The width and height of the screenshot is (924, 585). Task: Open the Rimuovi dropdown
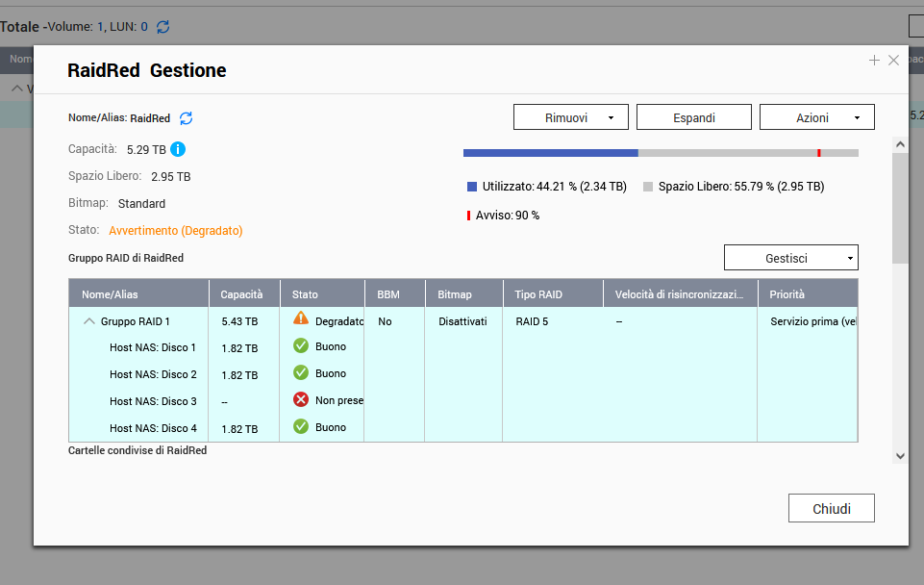coord(571,117)
